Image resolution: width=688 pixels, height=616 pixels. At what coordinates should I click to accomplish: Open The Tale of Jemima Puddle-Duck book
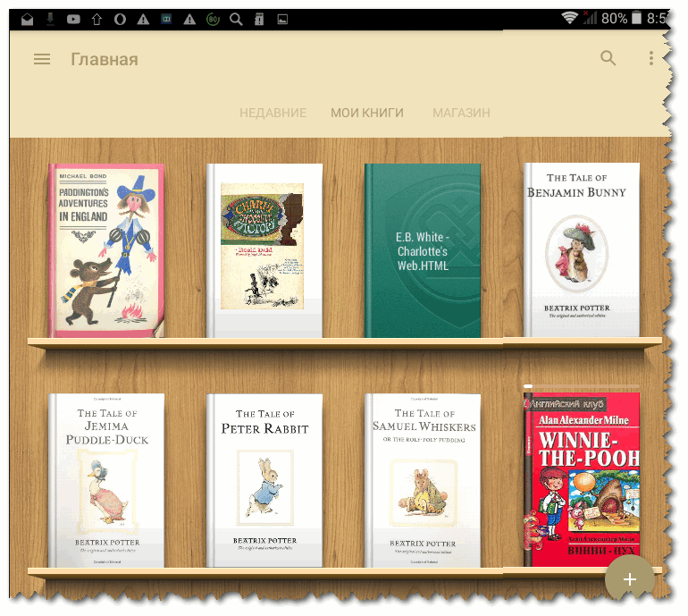pos(106,480)
